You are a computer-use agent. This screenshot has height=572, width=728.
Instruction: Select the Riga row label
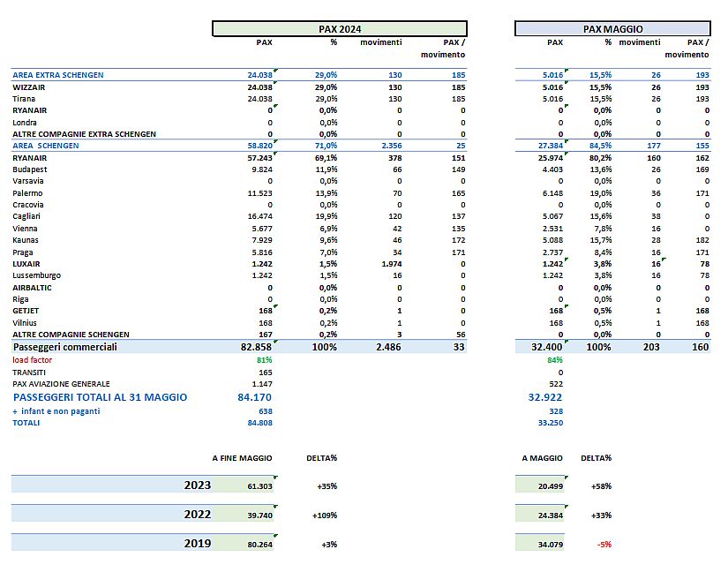pyautogui.click(x=20, y=299)
